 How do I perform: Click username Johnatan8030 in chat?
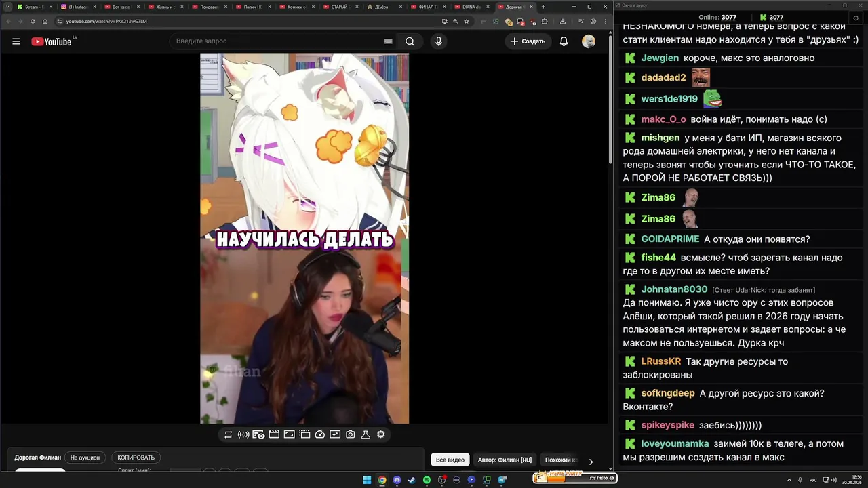[674, 289]
